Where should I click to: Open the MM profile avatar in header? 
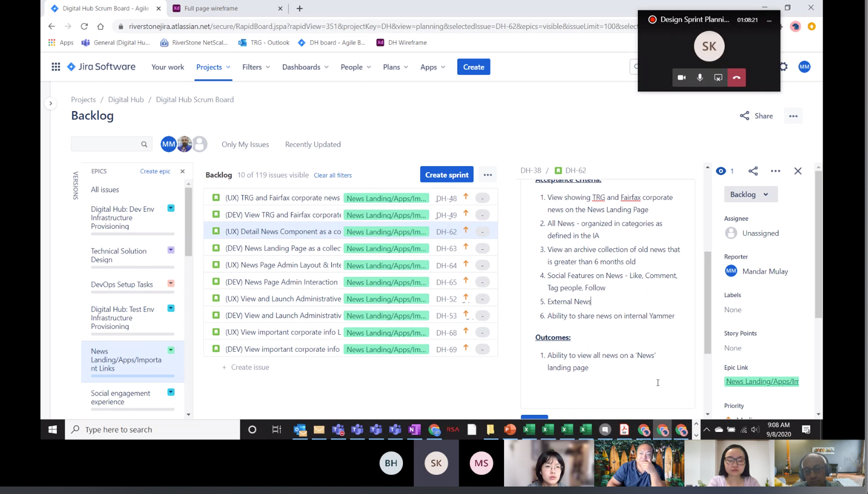pos(804,67)
